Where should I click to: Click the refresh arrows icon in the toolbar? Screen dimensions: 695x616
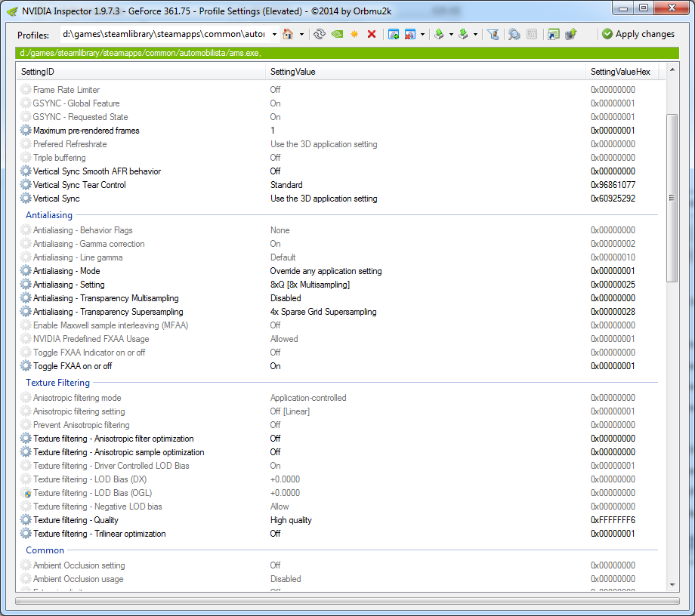[319, 34]
